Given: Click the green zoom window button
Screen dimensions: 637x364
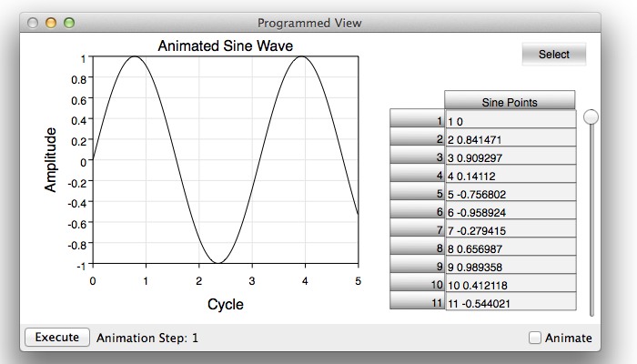Looking at the screenshot, I should pos(69,23).
